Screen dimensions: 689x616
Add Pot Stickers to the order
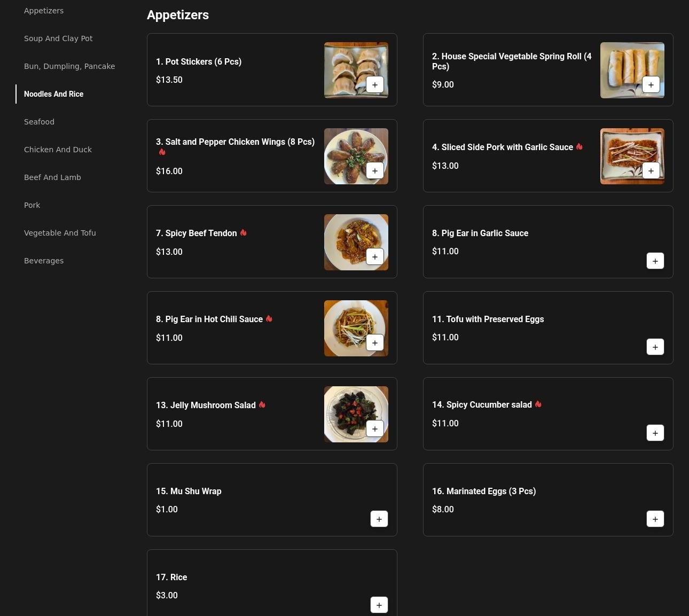click(x=374, y=84)
